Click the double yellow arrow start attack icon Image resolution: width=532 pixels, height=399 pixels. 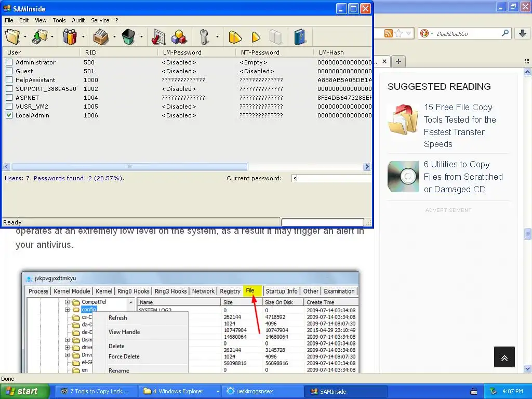pos(235,37)
